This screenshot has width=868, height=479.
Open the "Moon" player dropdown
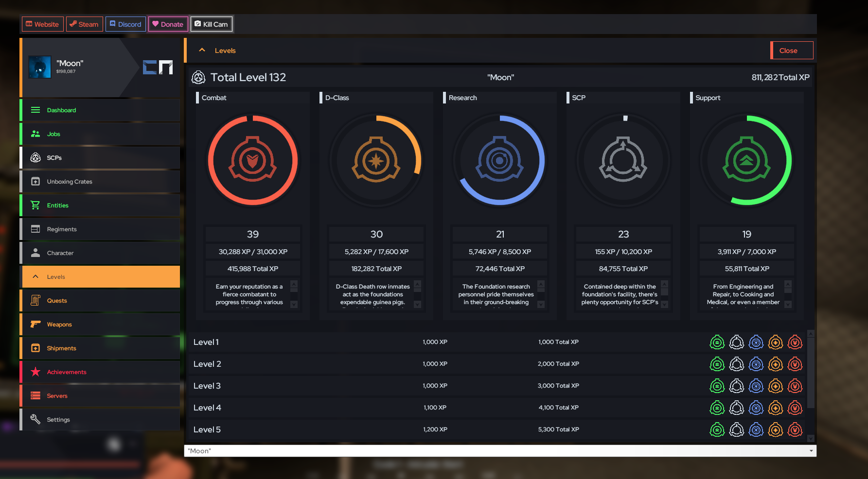click(500, 451)
